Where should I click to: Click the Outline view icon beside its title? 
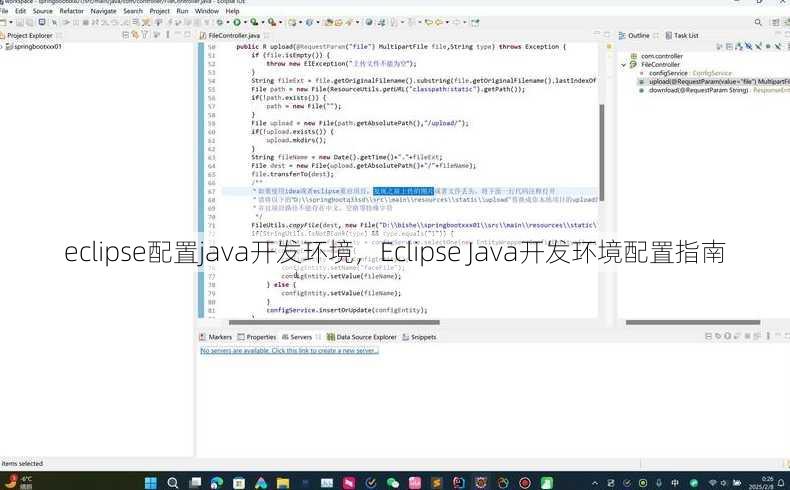click(622, 35)
